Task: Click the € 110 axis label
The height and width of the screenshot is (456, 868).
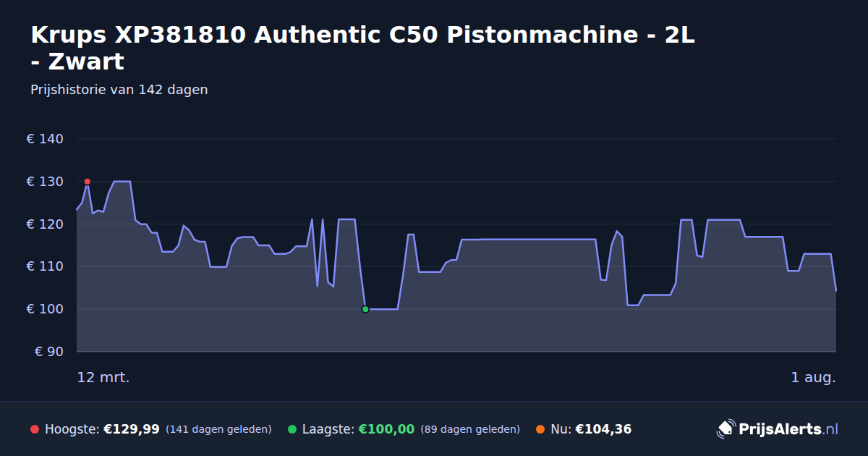Action: [45, 266]
